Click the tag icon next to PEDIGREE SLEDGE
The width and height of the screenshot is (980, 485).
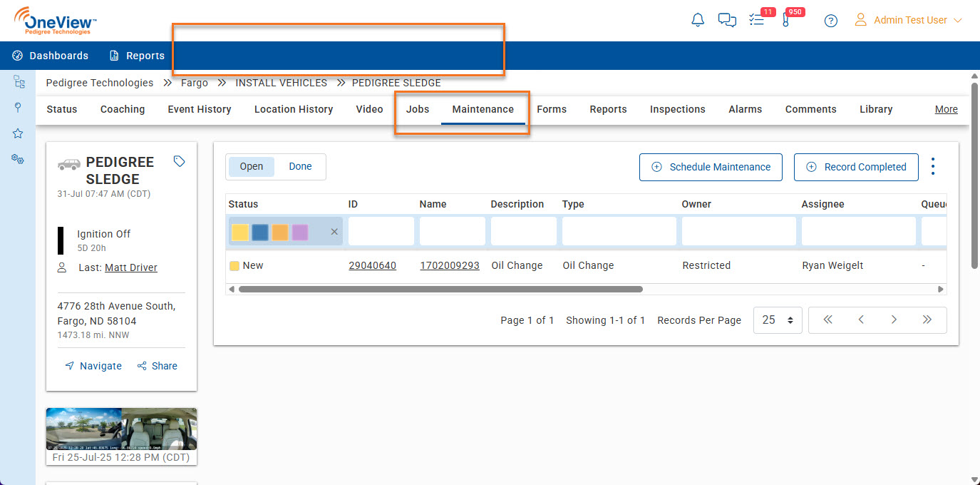click(180, 162)
